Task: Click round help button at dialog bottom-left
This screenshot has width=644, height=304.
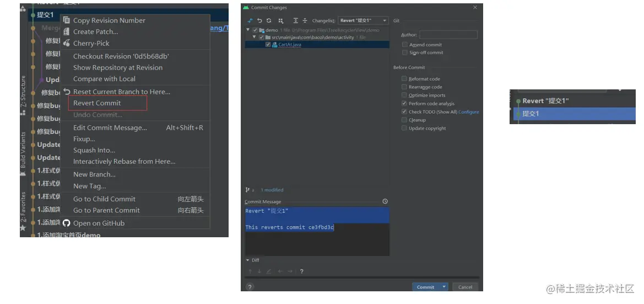Action: (x=250, y=287)
